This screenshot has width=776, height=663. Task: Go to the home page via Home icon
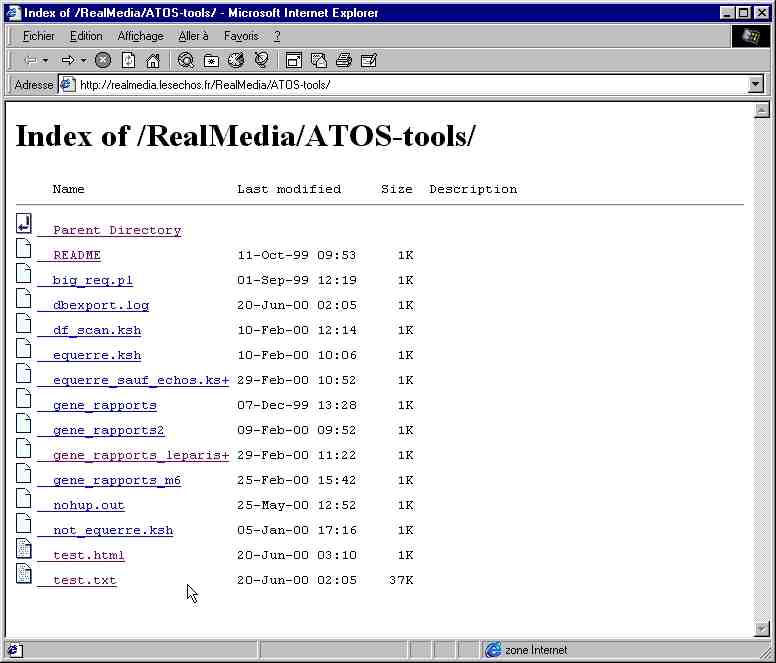click(153, 60)
